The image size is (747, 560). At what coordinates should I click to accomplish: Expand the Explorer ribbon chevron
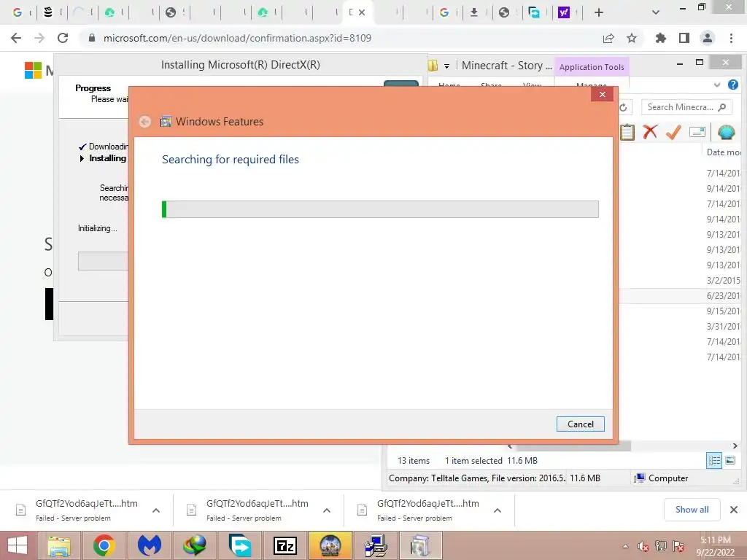pyautogui.click(x=717, y=85)
